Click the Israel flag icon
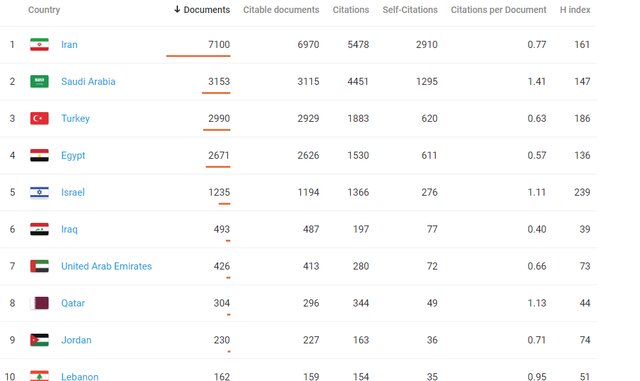 (x=40, y=192)
